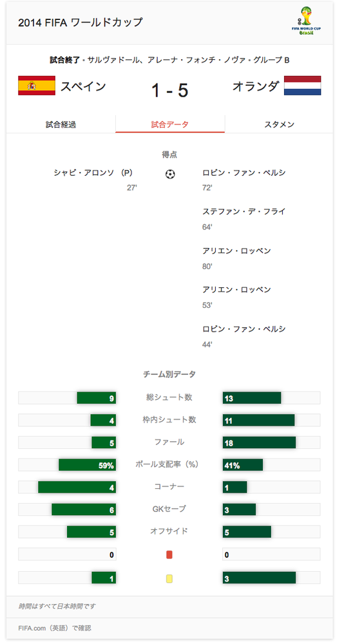344x644 pixels.
Task: Click the Spain flag icon
Action: (x=37, y=86)
